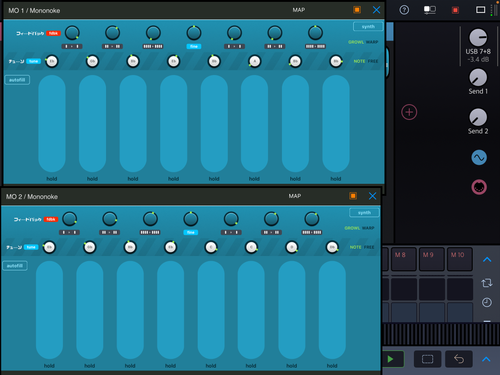This screenshot has width=500, height=375.
Task: Tap the loop arrows icon beside the pad grid
Action: pos(487,283)
